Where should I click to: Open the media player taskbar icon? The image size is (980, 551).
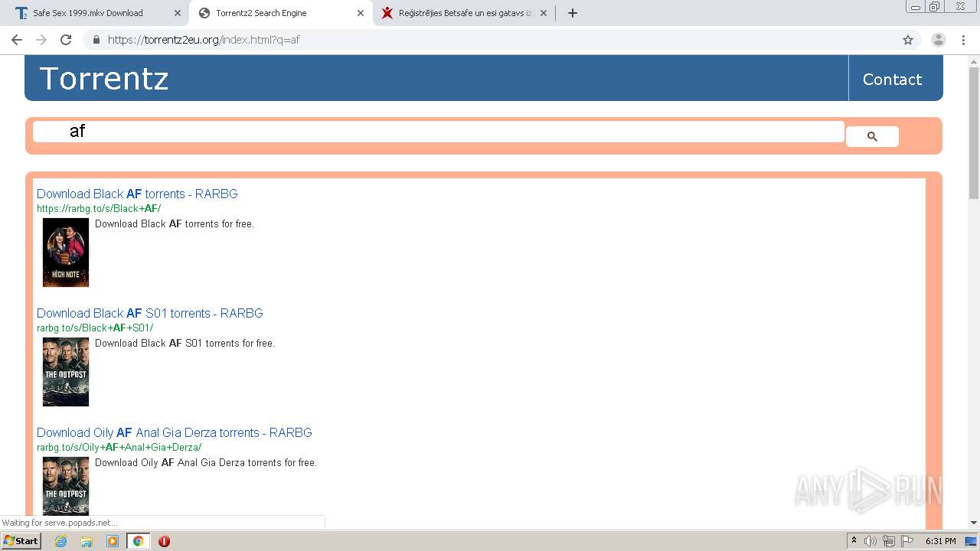pyautogui.click(x=113, y=541)
